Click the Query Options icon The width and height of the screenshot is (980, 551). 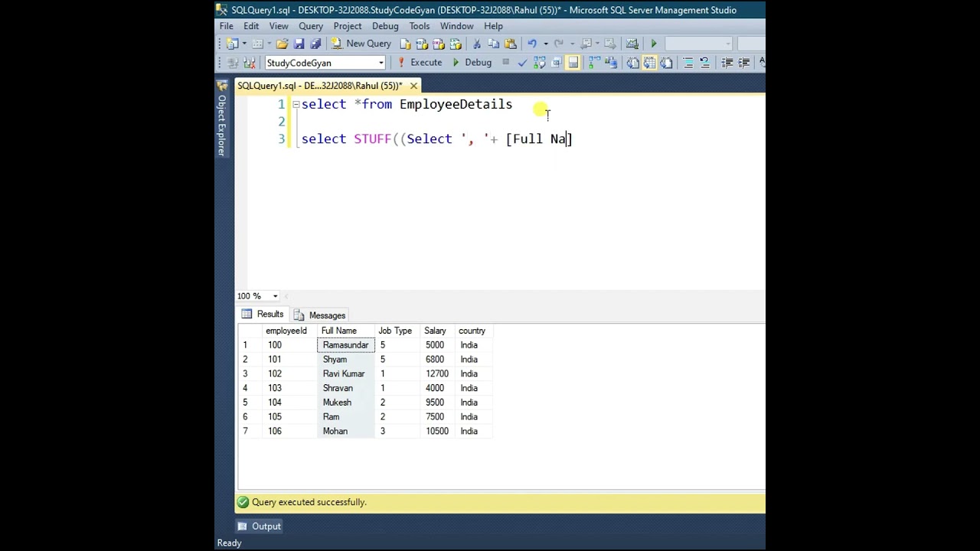556,63
